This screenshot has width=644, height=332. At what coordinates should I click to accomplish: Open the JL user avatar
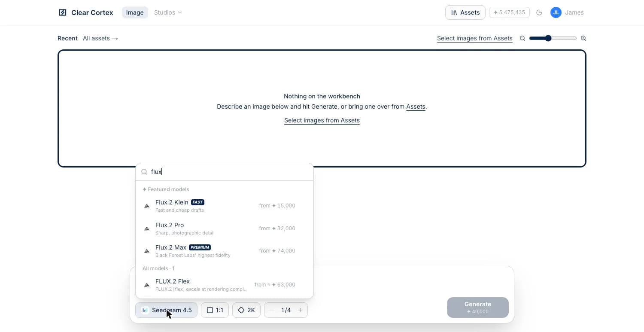[x=556, y=12]
